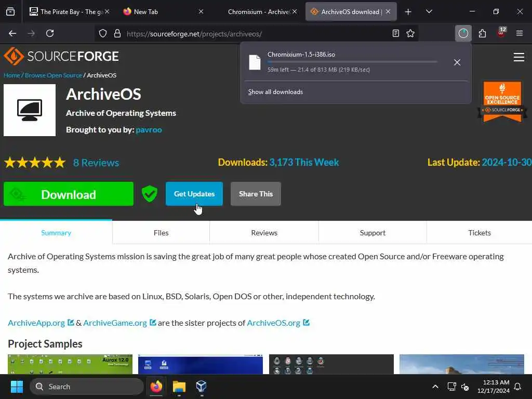Image resolution: width=532 pixels, height=399 pixels.
Task: Select the Summary tab
Action: tap(56, 233)
